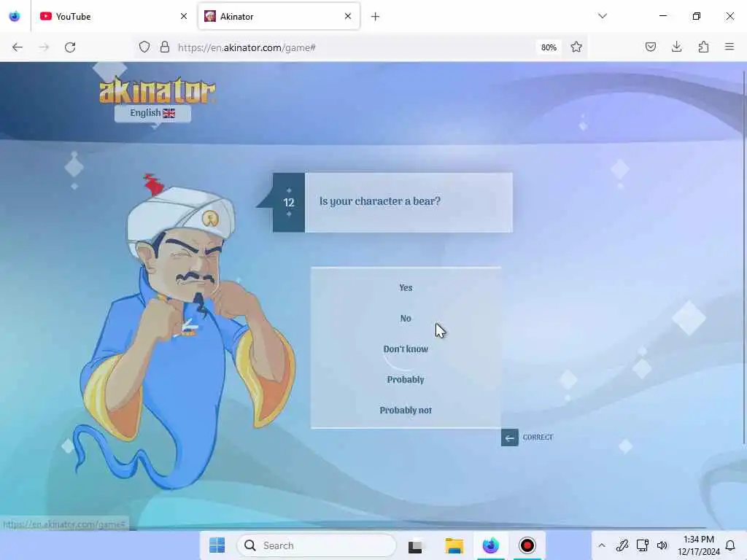Click the question text about a bear
Viewport: 747px width, 560px height.
[x=379, y=201]
